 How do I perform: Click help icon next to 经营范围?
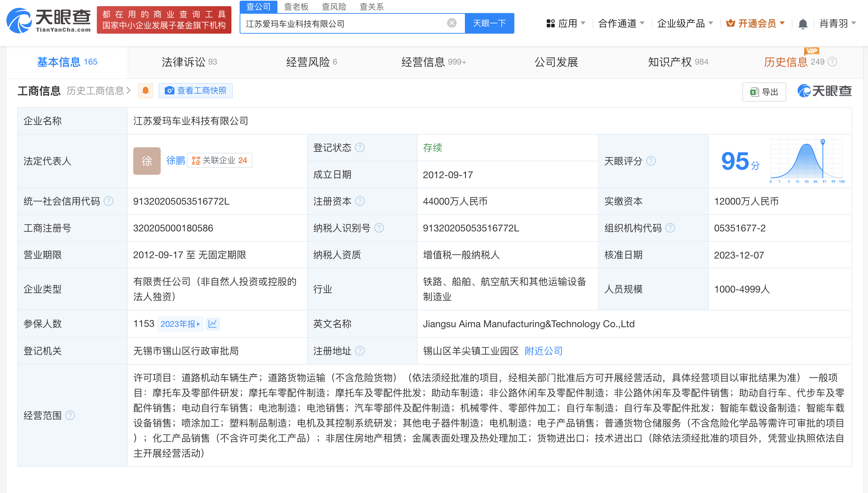click(70, 415)
